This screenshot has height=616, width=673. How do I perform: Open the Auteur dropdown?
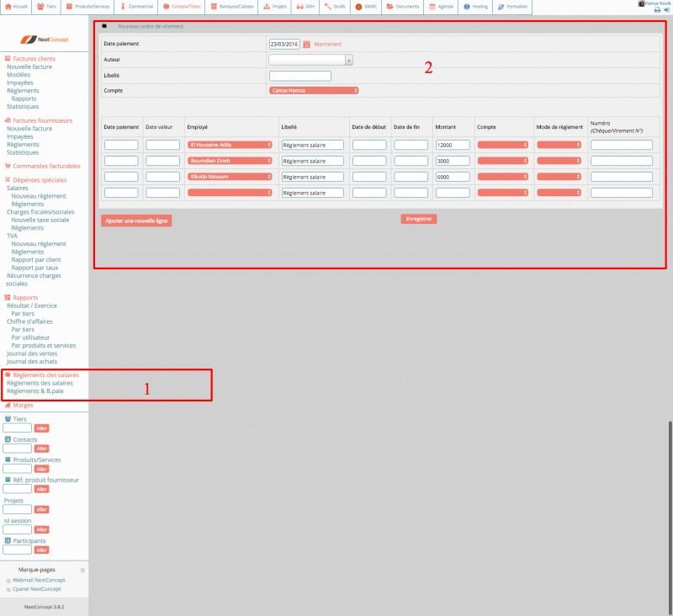pyautogui.click(x=310, y=60)
